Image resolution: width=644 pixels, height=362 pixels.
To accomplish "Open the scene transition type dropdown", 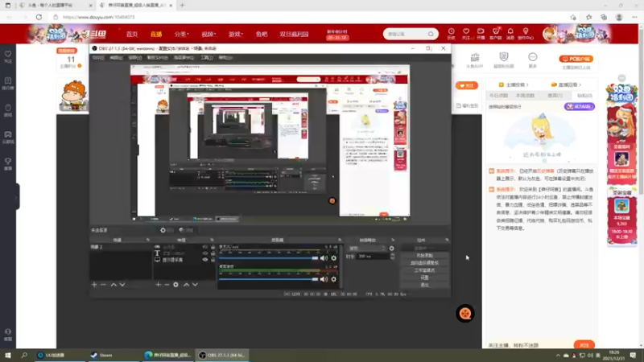I will (x=367, y=249).
